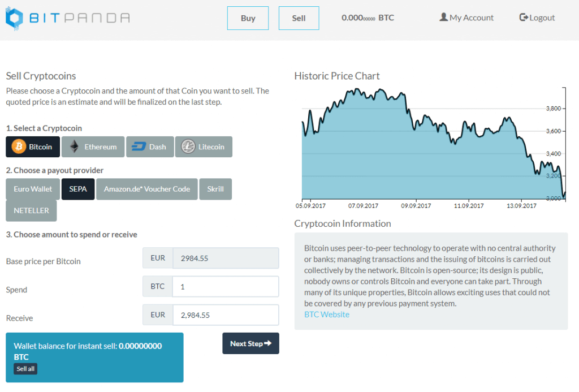The height and width of the screenshot is (392, 579).
Task: Select Skrill payout provider
Action: click(215, 189)
